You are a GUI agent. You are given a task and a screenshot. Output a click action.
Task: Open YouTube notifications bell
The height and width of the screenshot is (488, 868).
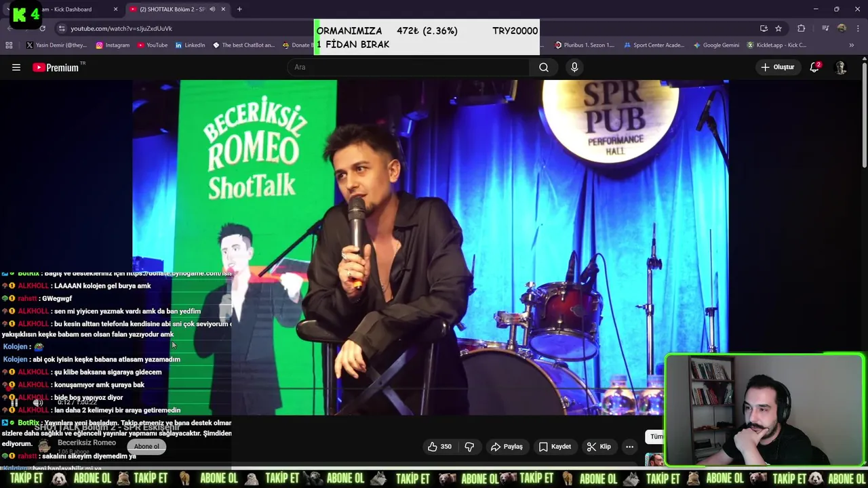point(814,67)
